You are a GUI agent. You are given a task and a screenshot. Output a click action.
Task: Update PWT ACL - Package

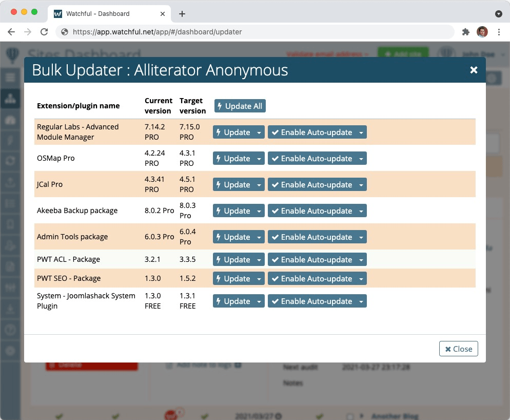(x=233, y=259)
